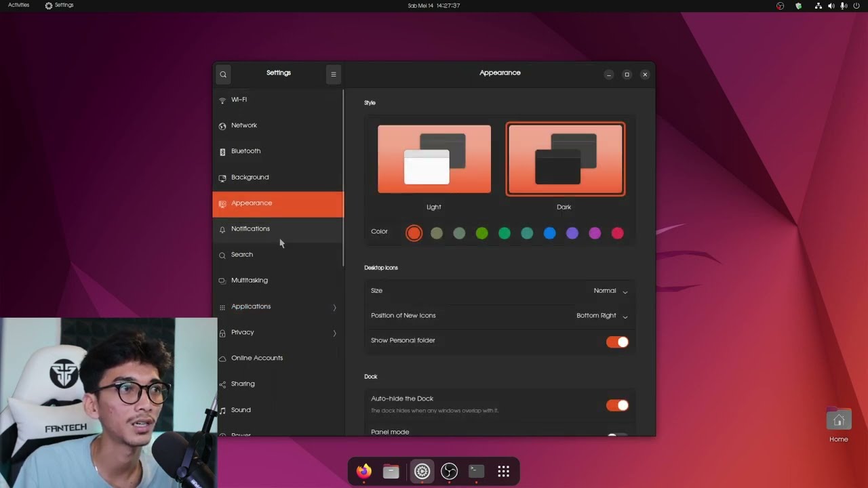The image size is (868, 488).
Task: Go to Network settings
Action: pyautogui.click(x=278, y=125)
